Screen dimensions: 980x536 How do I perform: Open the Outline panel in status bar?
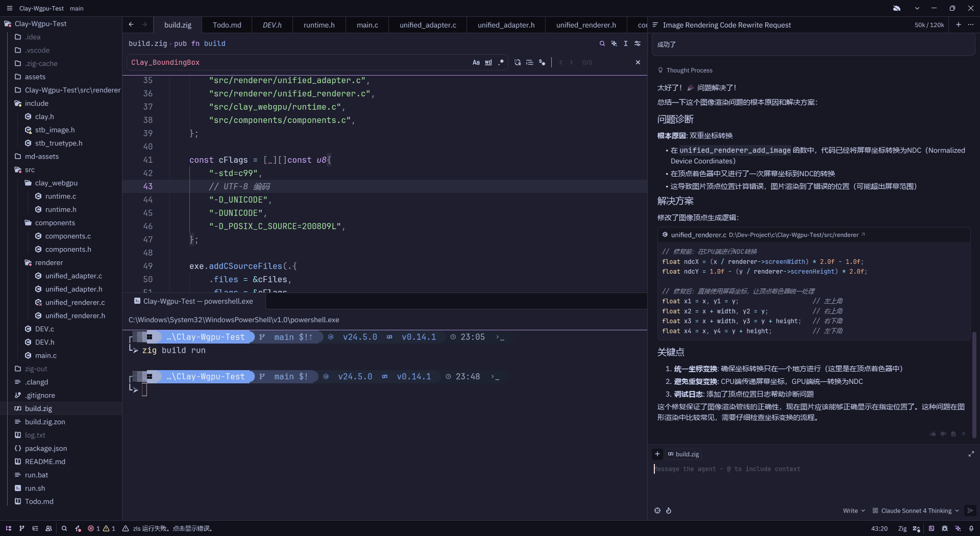click(x=35, y=528)
